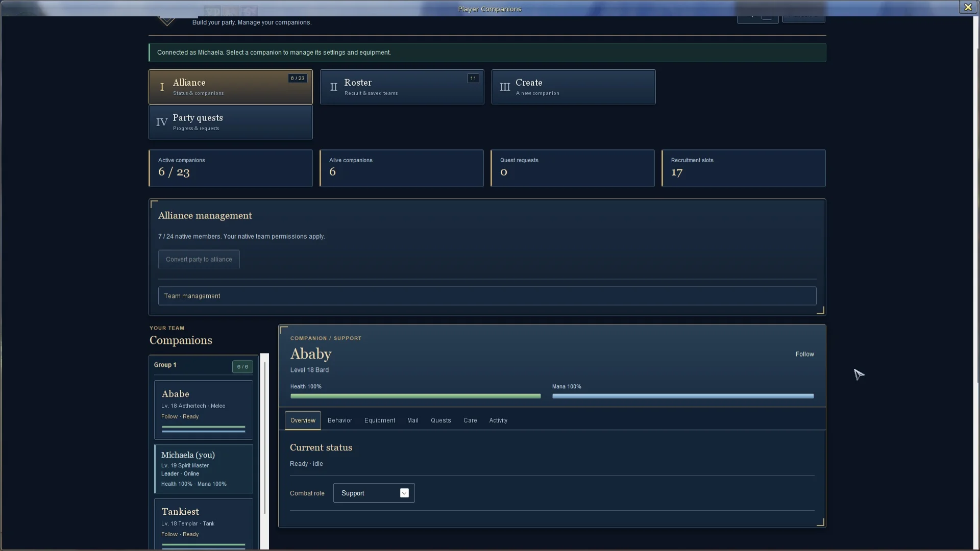The image size is (980, 551).
Task: Expand the Team management row
Action: pos(487,296)
